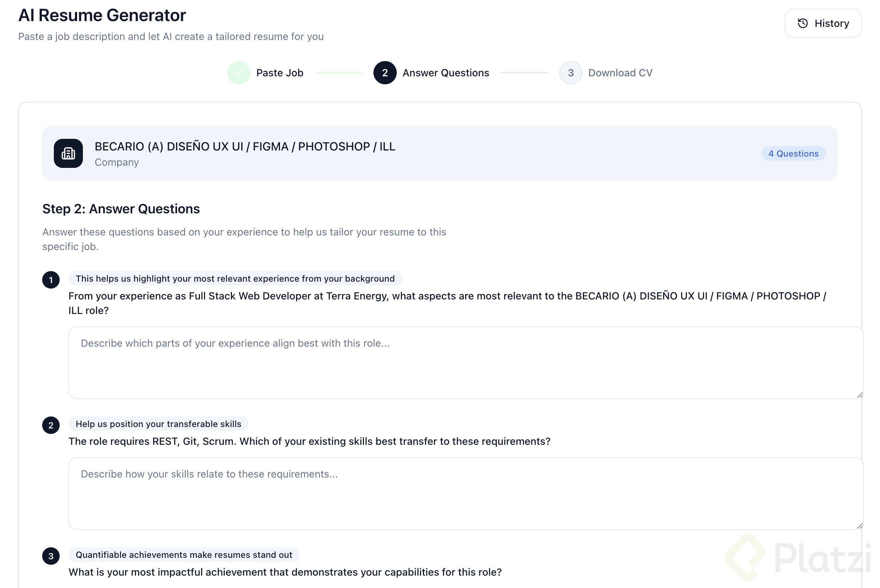880x588 pixels.
Task: Click resize handle of second answer box
Action: pyautogui.click(x=859, y=526)
